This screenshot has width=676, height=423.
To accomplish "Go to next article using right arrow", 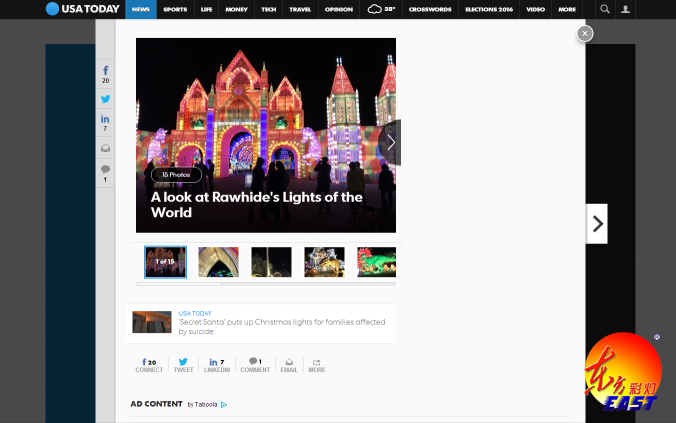I will [x=597, y=224].
